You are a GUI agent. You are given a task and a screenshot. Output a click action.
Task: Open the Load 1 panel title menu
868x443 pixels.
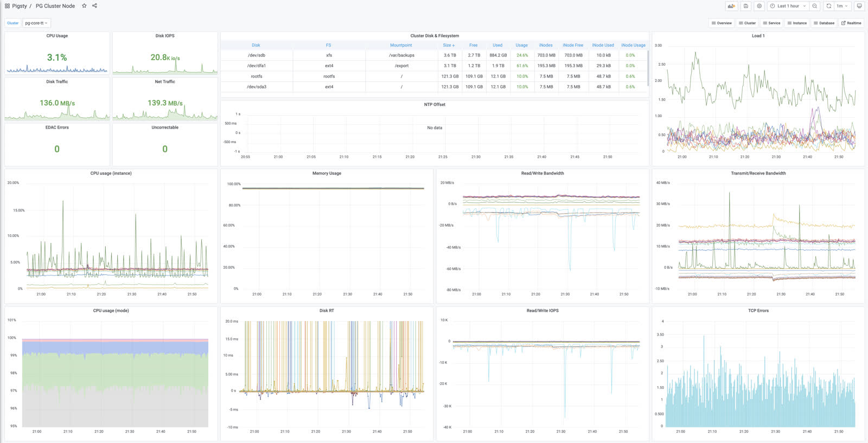[758, 36]
